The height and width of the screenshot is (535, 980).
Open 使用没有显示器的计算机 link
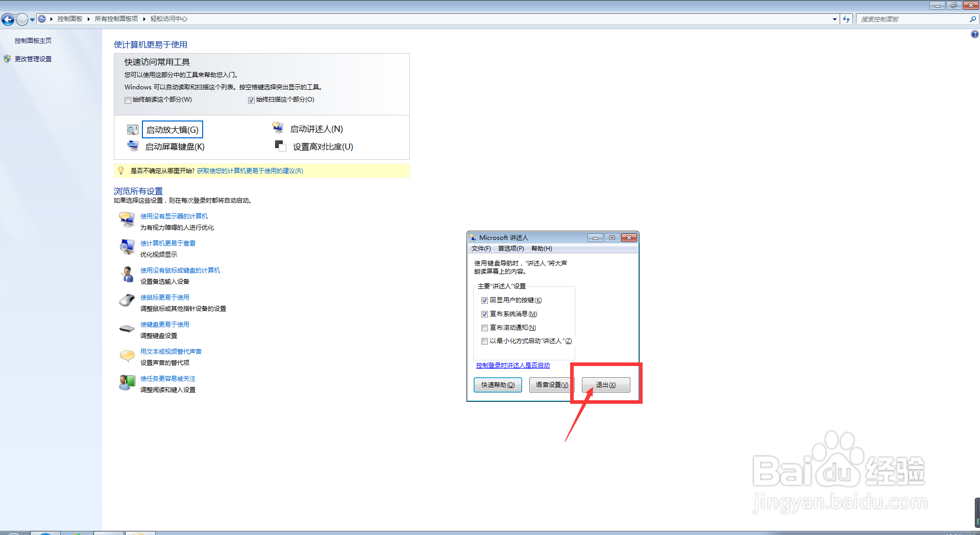point(174,216)
